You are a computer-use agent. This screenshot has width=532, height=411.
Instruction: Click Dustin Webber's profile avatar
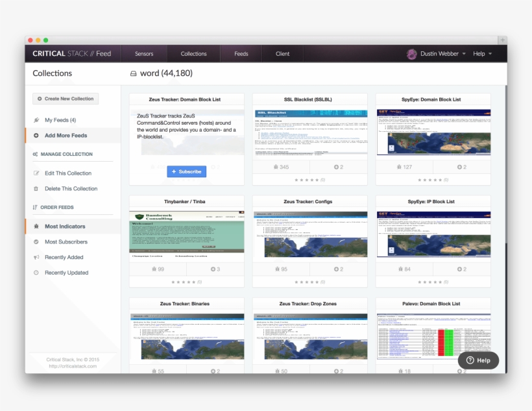pos(411,54)
